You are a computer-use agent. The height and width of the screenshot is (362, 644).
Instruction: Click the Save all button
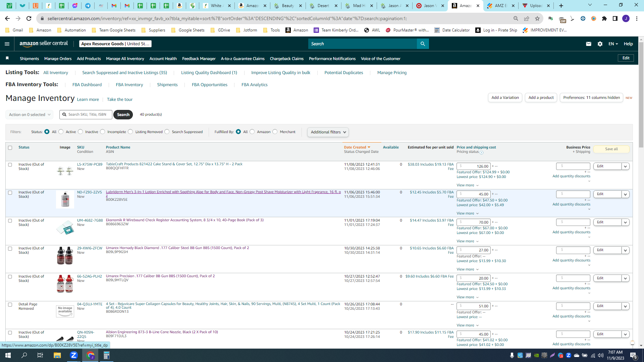click(x=611, y=149)
